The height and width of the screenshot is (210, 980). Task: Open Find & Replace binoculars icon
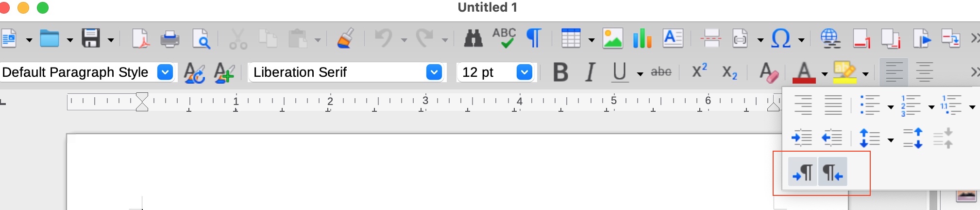(473, 38)
